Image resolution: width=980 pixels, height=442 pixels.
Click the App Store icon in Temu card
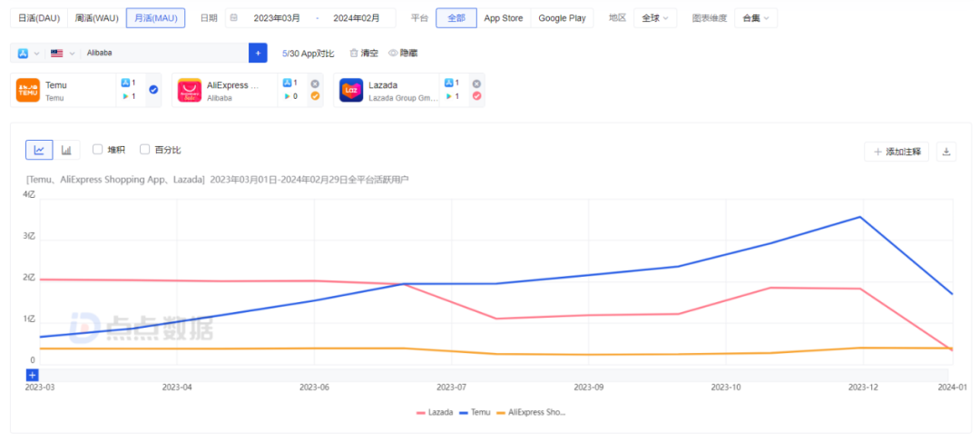(x=125, y=83)
